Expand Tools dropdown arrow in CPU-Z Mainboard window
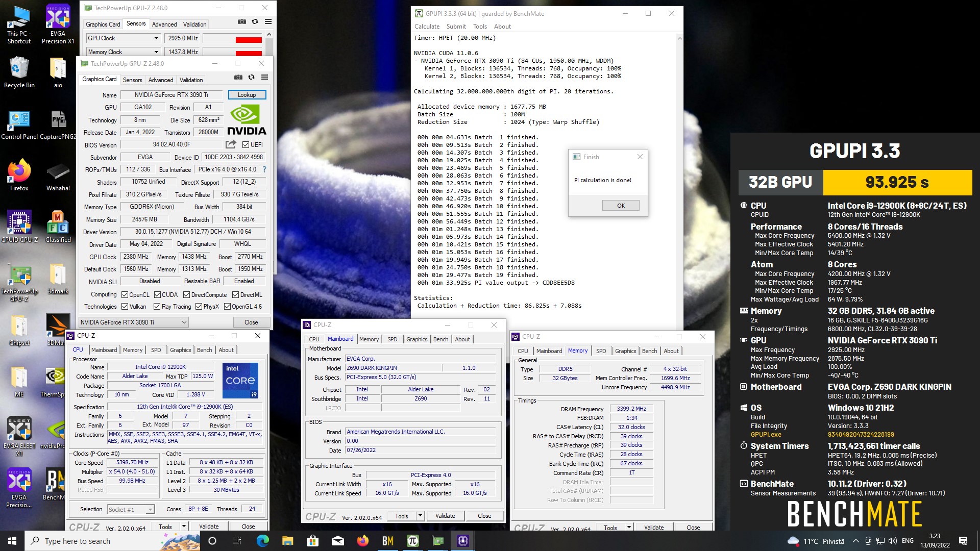 pyautogui.click(x=420, y=516)
